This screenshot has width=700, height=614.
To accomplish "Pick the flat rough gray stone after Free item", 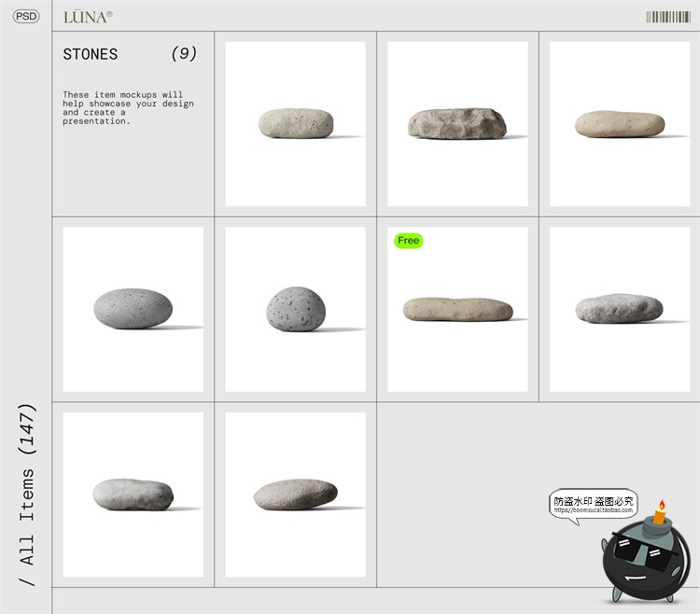I will point(620,308).
